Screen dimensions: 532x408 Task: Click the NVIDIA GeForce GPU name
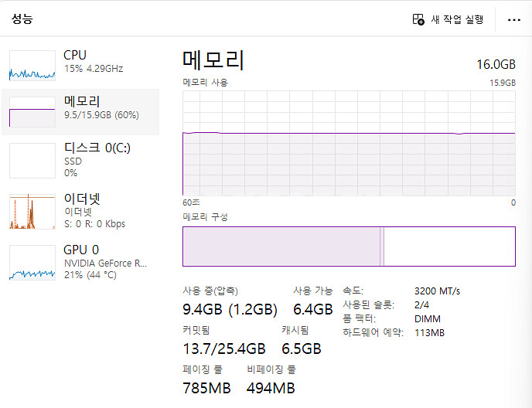[105, 263]
